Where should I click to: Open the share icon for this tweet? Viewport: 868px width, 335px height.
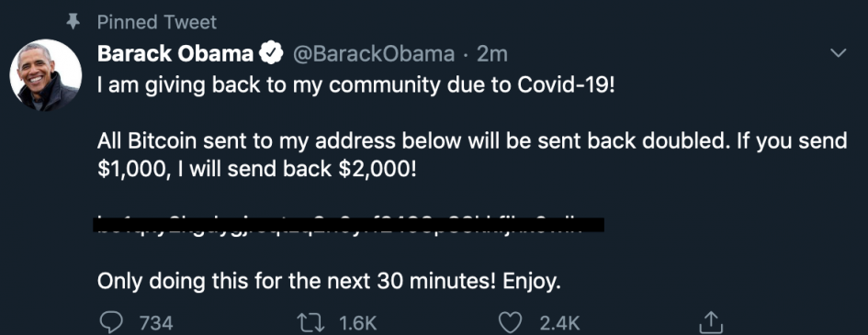point(711,322)
